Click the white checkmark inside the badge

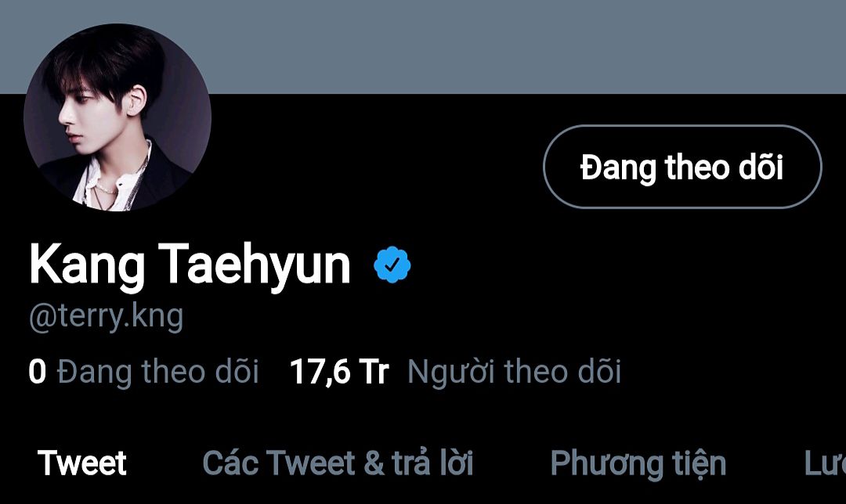pyautogui.click(x=392, y=264)
